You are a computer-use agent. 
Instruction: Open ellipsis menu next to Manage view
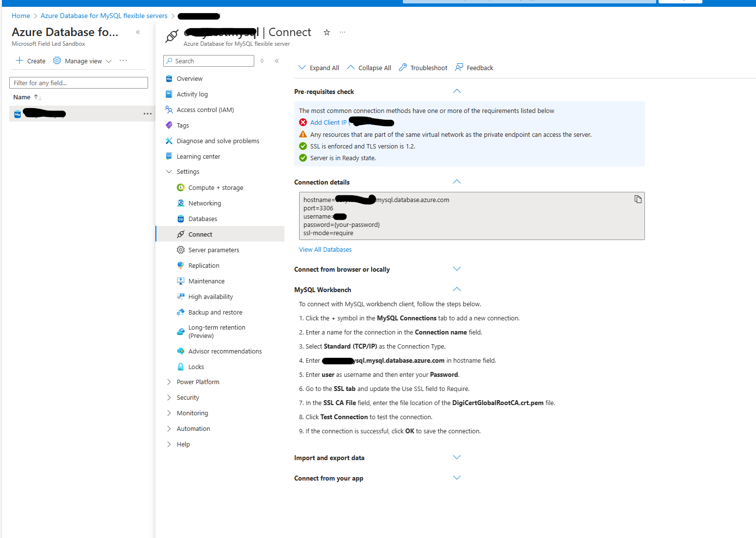coord(123,61)
